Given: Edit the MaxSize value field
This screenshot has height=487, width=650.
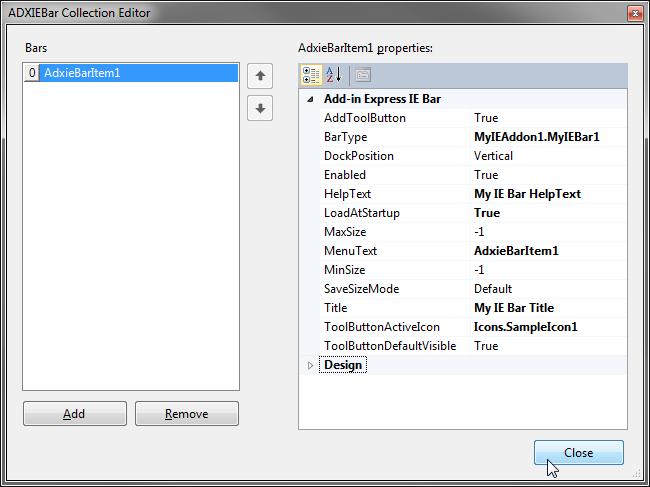Looking at the screenshot, I should click(548, 232).
